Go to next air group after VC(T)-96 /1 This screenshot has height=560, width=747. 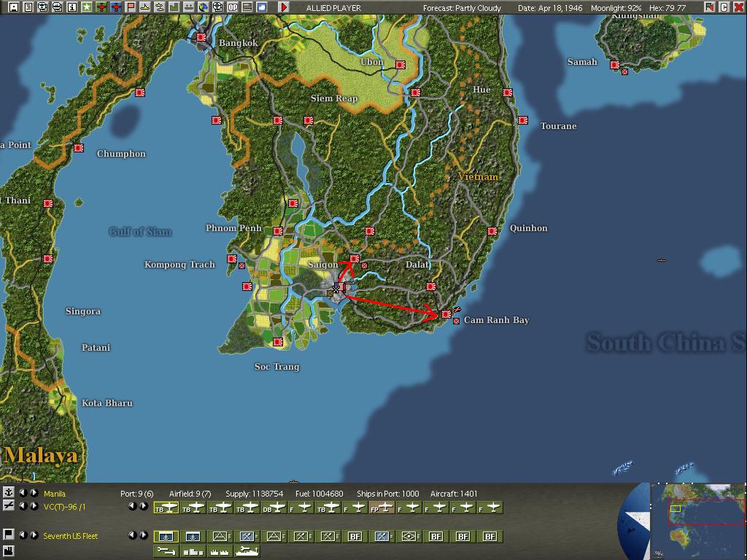34,506
